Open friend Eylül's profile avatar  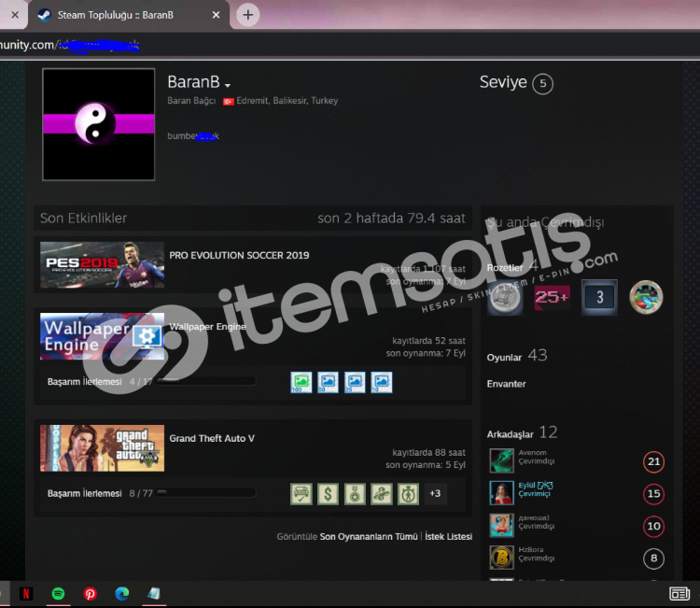(x=502, y=493)
